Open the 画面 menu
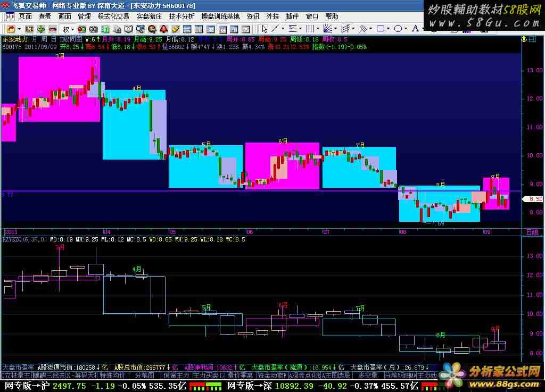 click(x=64, y=16)
